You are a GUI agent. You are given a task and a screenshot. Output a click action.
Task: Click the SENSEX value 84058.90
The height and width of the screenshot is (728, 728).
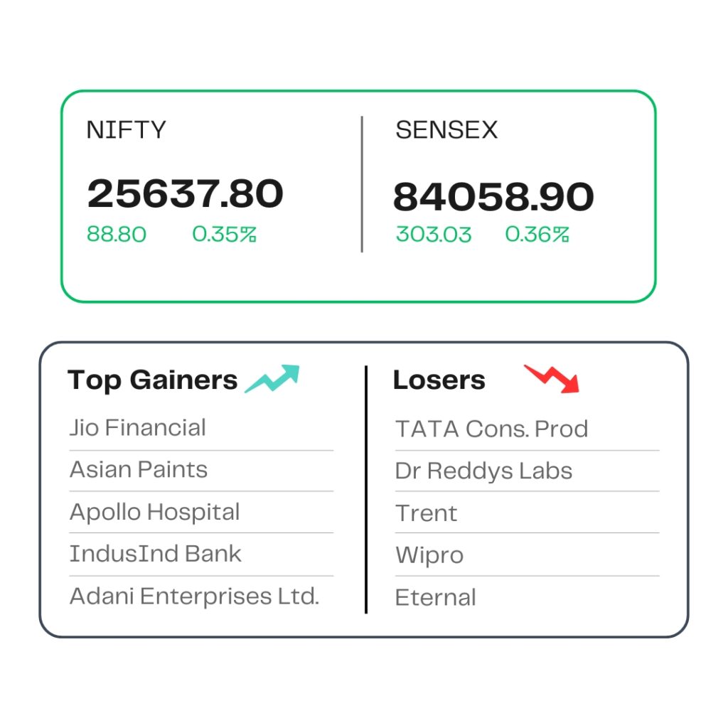493,196
